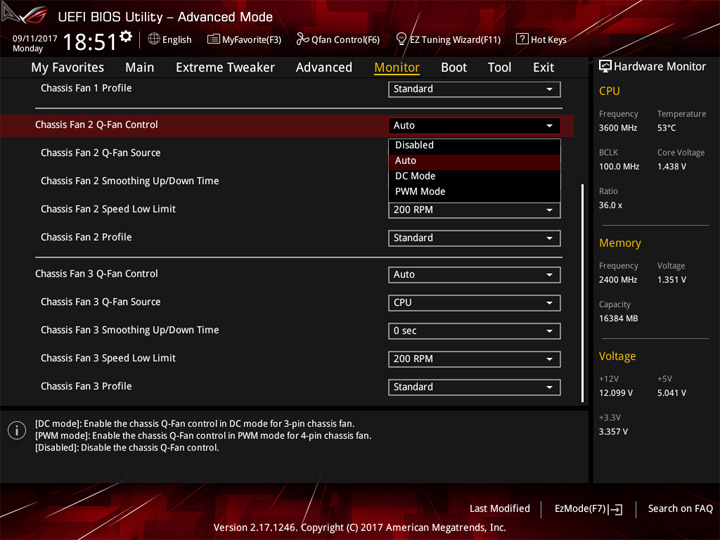Select Chassis Fan 1 Profile label
The width and height of the screenshot is (720, 540).
tap(86, 88)
